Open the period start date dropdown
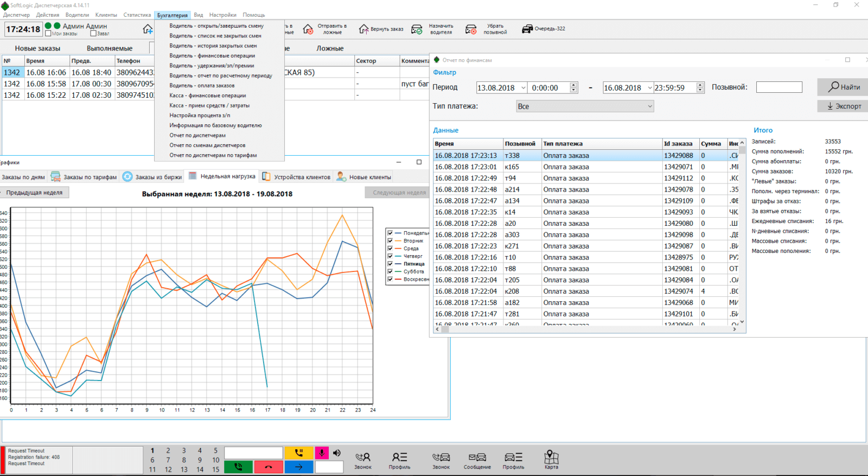868x476 pixels. 523,88
